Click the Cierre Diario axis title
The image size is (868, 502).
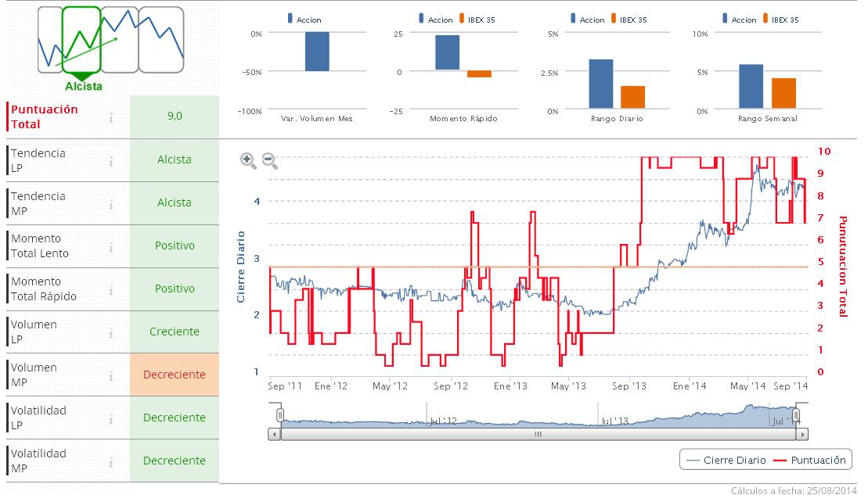coord(241,267)
